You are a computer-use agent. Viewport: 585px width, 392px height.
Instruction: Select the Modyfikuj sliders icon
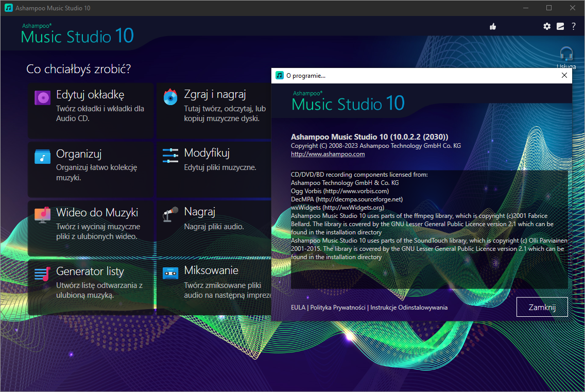(170, 156)
